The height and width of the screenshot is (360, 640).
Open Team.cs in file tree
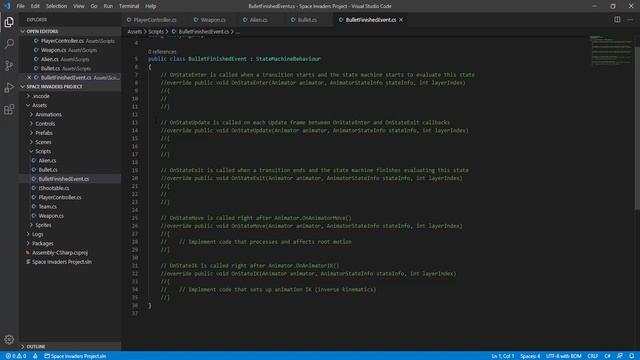[x=70, y=207]
